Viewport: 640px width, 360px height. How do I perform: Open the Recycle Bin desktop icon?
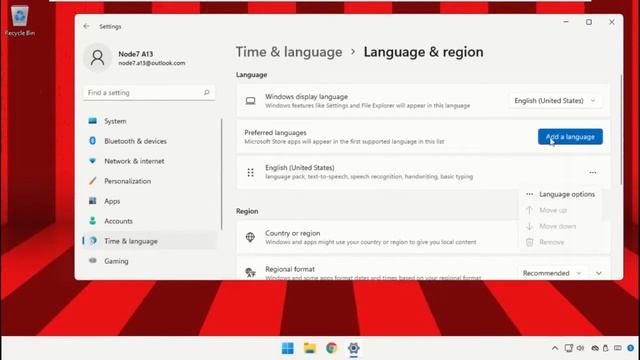coord(19,21)
